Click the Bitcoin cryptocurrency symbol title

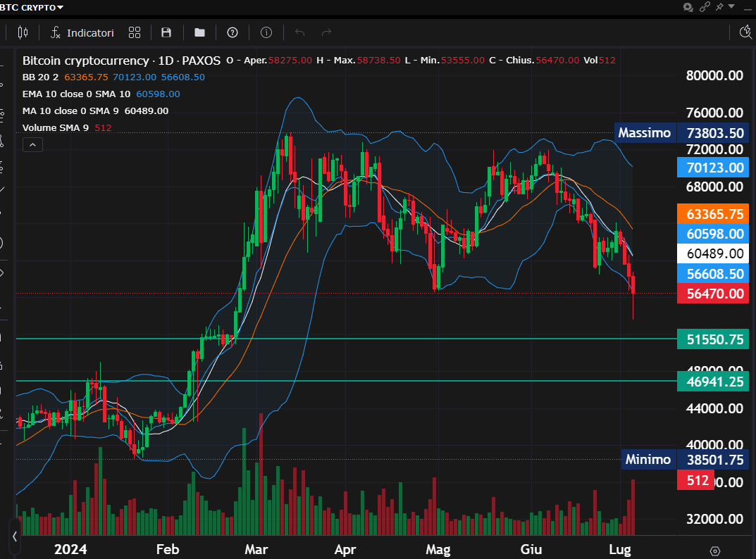tap(85, 61)
